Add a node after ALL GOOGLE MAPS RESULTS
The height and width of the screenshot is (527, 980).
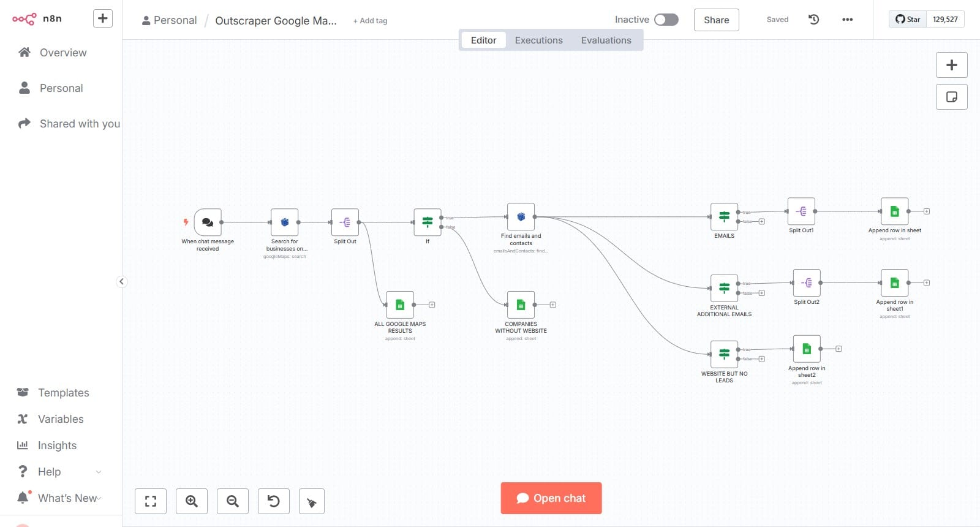pyautogui.click(x=432, y=305)
